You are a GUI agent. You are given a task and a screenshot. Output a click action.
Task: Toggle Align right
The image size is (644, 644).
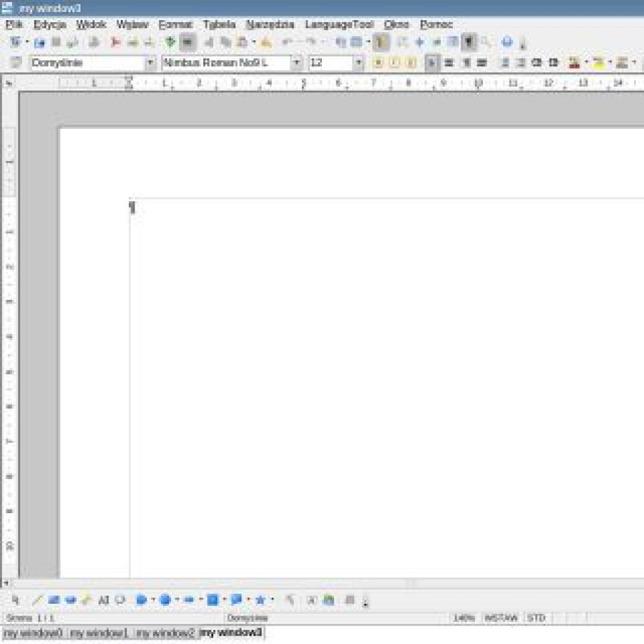(466, 63)
